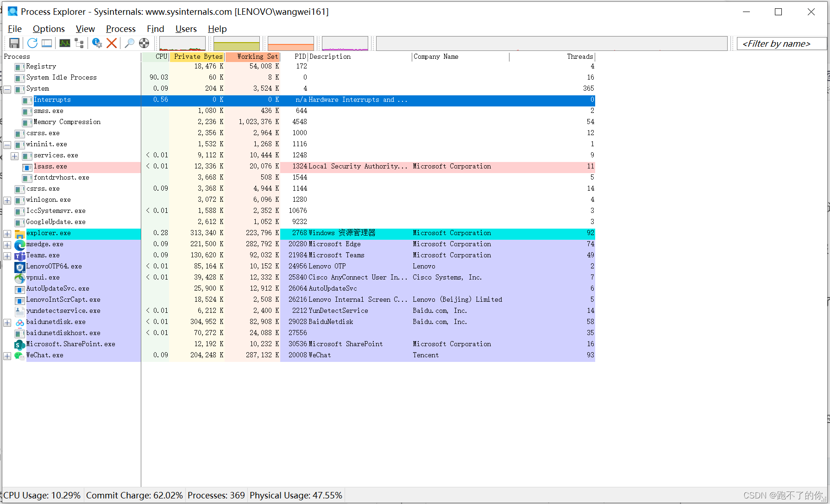The height and width of the screenshot is (504, 830).
Task: Open the Help menu
Action: tap(217, 29)
